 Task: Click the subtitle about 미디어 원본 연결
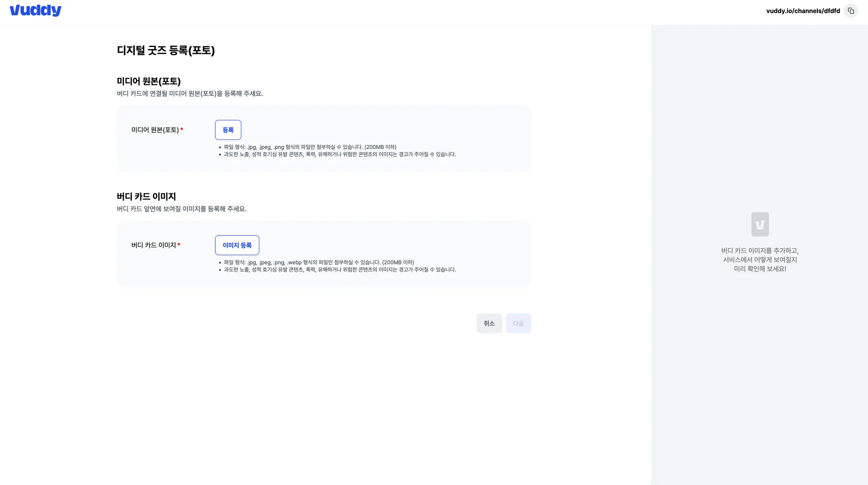tap(190, 94)
